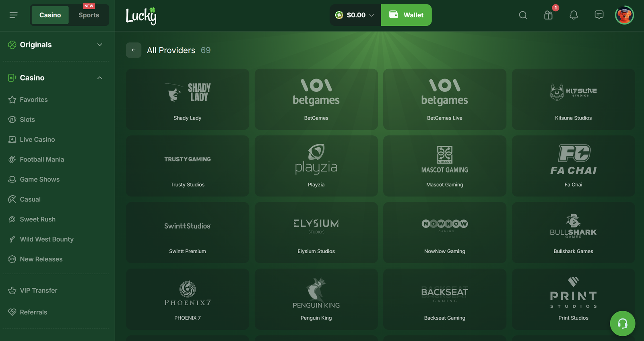The image size is (644, 341).
Task: Click the live support headset button
Action: (622, 323)
